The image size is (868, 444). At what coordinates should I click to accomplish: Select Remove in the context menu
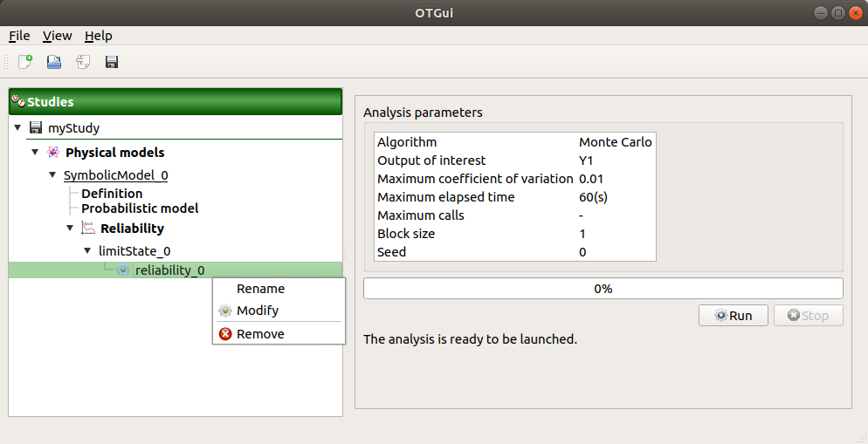point(260,334)
